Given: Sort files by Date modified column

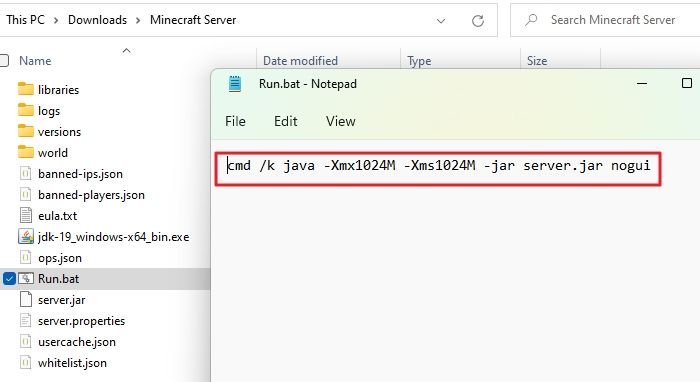Looking at the screenshot, I should (x=300, y=61).
